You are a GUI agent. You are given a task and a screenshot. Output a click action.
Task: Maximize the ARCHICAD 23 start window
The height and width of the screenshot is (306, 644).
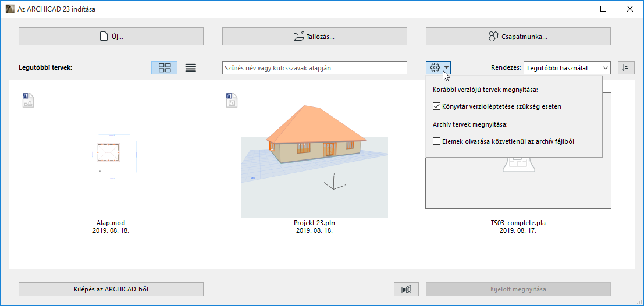(603, 9)
